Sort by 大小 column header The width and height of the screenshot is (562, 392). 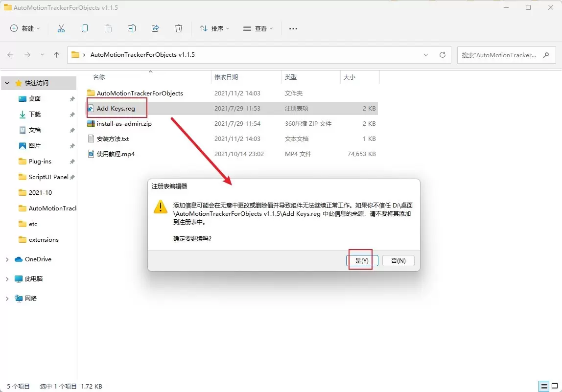click(350, 77)
